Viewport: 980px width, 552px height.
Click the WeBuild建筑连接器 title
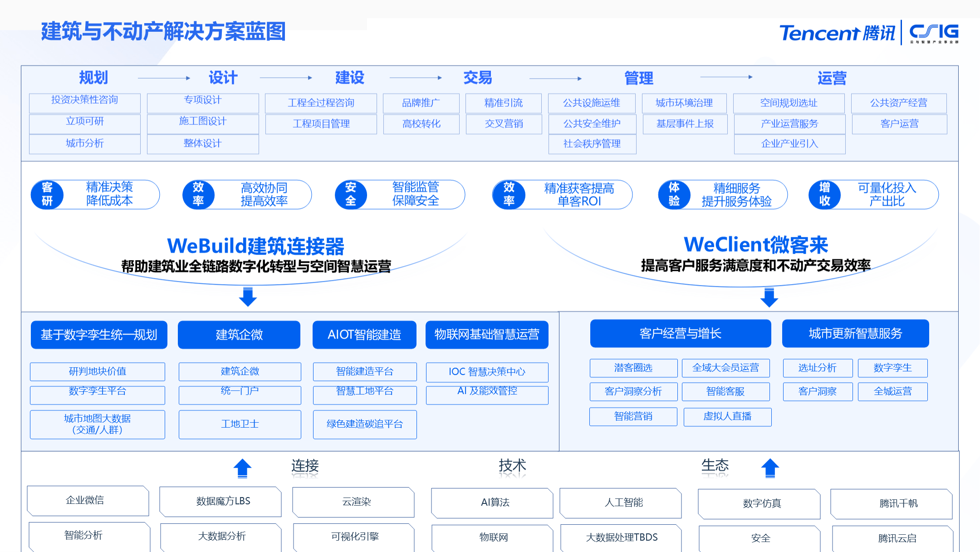[256, 246]
